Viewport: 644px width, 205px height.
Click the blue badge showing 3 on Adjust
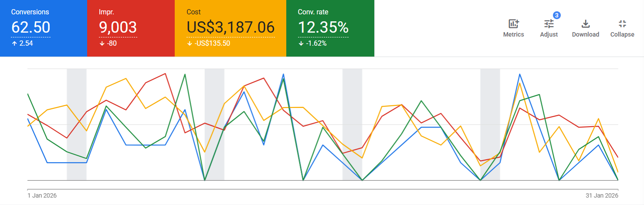click(x=556, y=15)
